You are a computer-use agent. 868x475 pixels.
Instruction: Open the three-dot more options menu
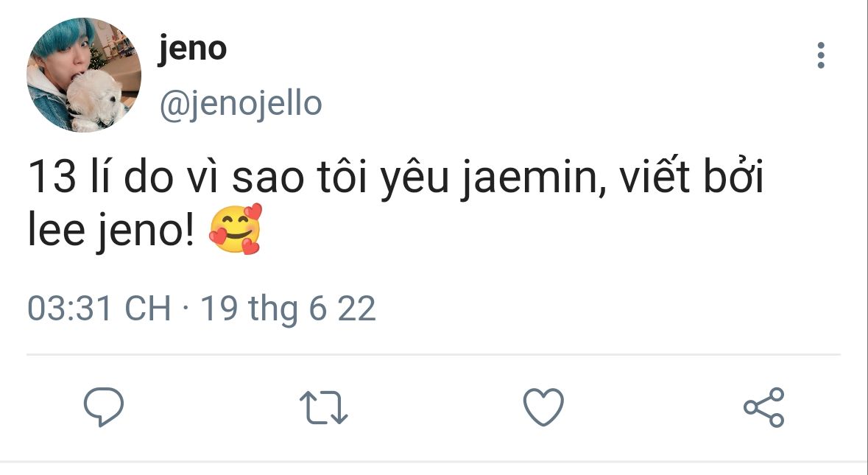[x=821, y=55]
